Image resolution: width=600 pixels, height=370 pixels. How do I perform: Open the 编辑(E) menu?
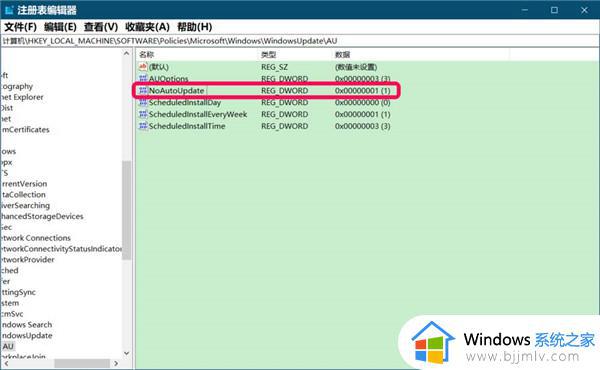tap(60, 27)
